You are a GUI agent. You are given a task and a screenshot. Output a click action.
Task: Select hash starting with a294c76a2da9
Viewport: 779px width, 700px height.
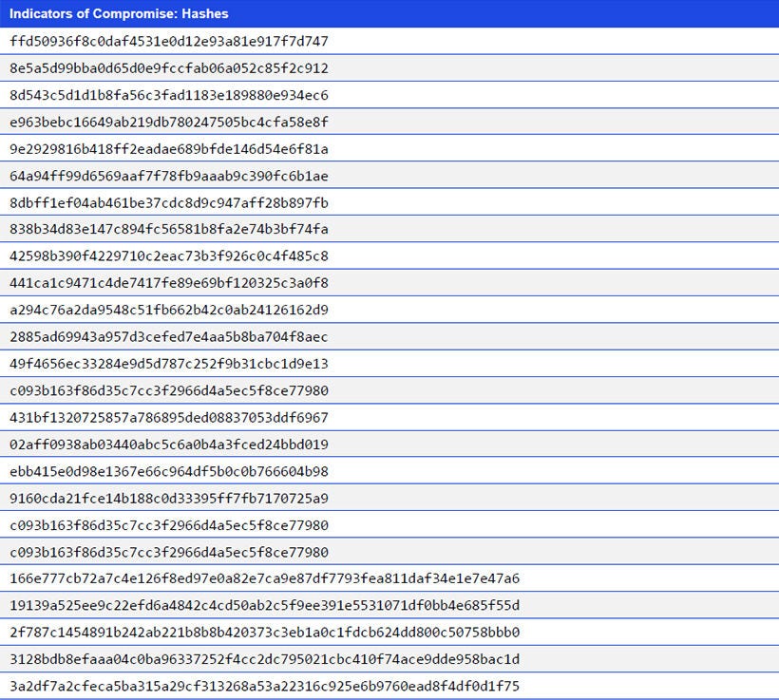(x=169, y=310)
